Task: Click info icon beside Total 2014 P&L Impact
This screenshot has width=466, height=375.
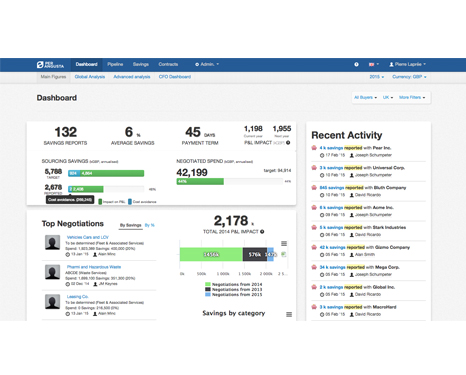Action: point(262,232)
